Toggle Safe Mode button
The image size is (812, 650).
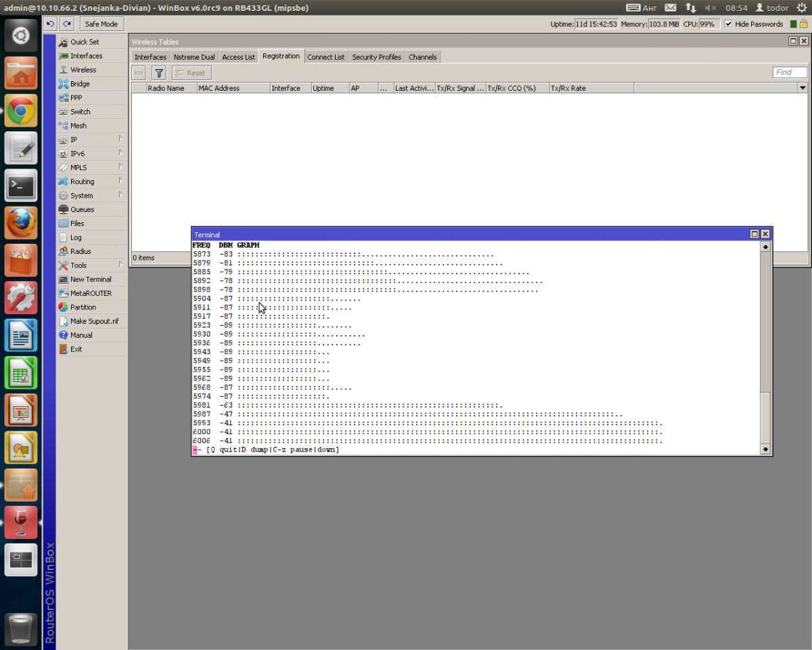point(101,24)
